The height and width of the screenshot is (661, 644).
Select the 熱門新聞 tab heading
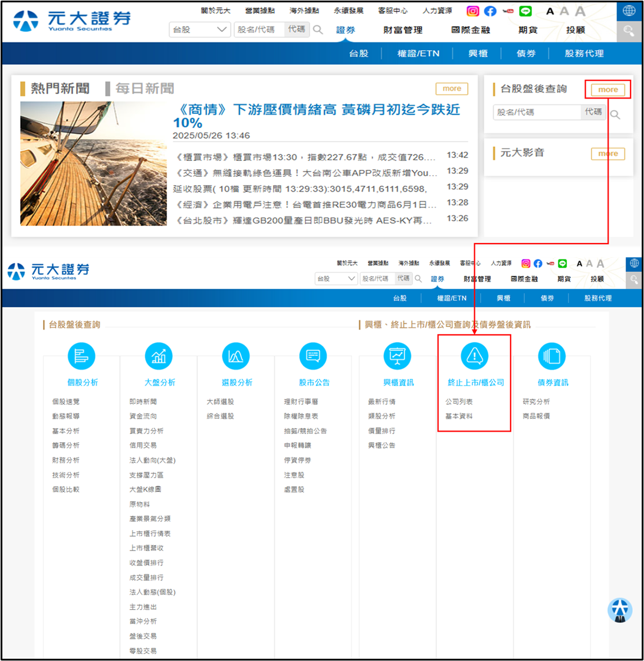pyautogui.click(x=60, y=88)
